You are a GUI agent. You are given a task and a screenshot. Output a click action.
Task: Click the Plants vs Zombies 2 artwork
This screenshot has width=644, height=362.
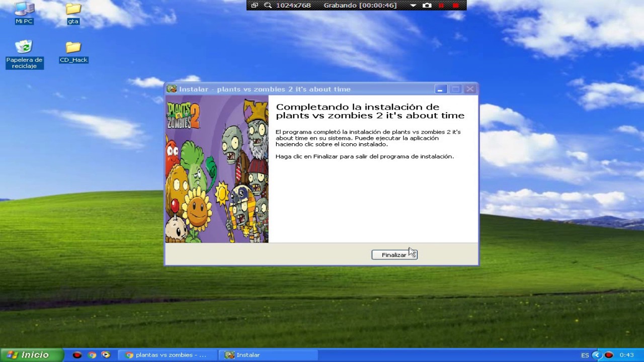click(217, 169)
